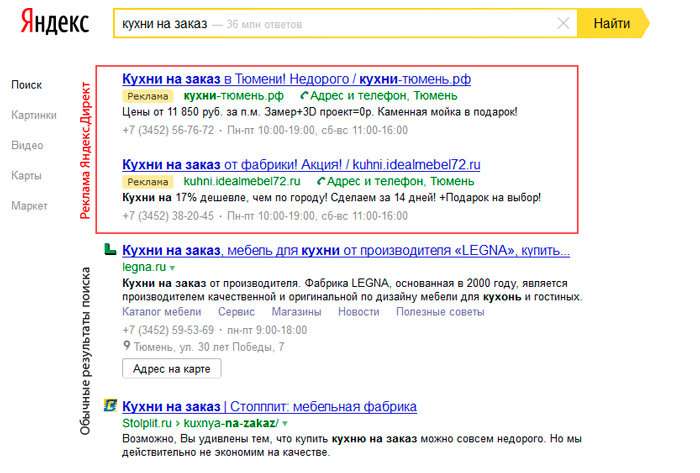The width and height of the screenshot is (700, 473).
Task: Open ad 'Кухни на заказ от фабрики! Акция!'
Action: (x=301, y=165)
